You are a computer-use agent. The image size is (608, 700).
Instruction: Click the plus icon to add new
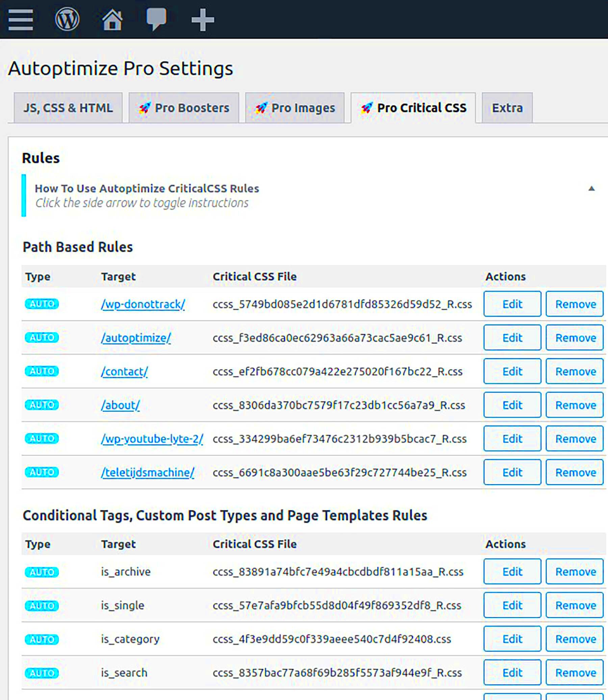pos(203,20)
